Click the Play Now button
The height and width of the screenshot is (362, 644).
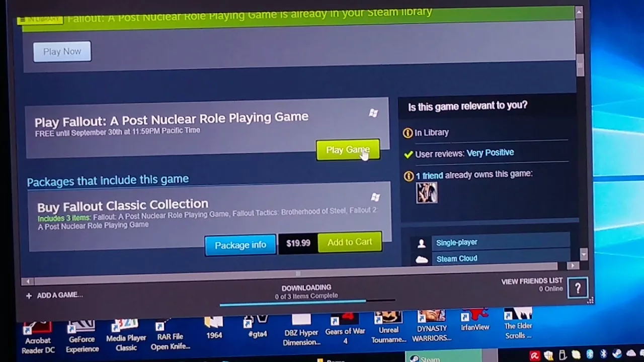click(x=62, y=51)
